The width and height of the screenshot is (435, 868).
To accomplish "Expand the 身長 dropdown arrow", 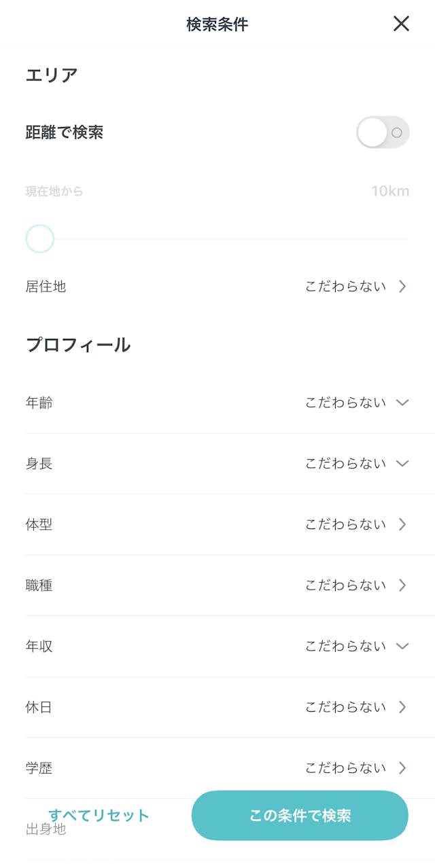I will coord(402,464).
